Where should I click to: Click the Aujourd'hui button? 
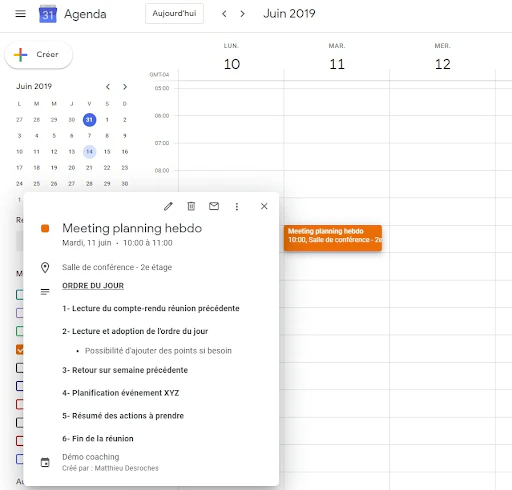point(174,13)
